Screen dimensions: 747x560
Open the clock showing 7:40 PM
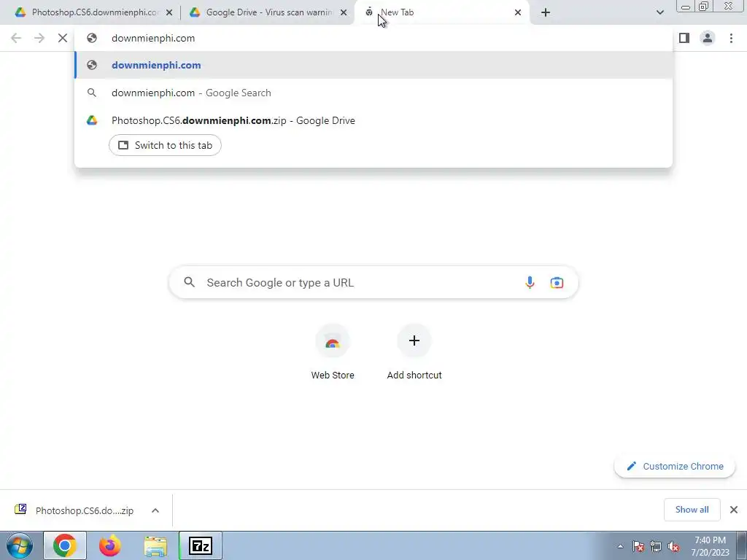pyautogui.click(x=710, y=546)
